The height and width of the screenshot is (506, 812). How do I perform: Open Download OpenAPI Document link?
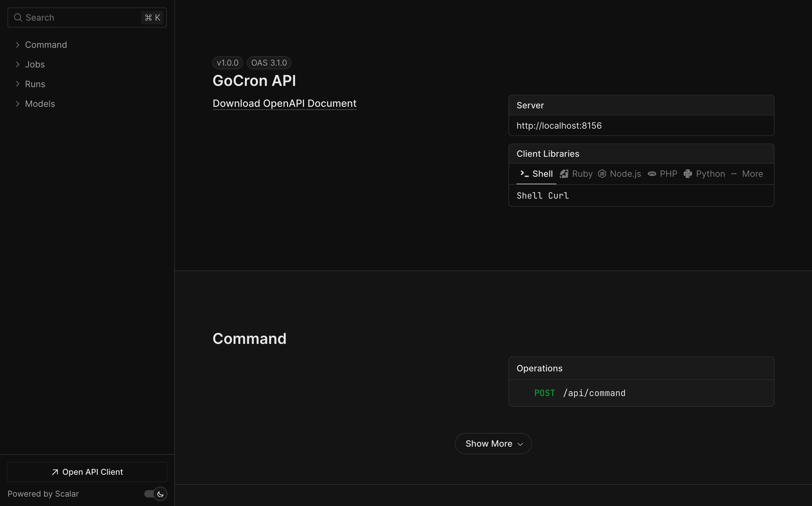285,104
